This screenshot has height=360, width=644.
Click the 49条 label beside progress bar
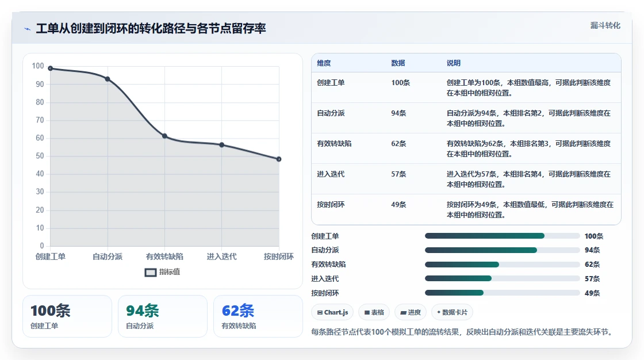point(592,293)
